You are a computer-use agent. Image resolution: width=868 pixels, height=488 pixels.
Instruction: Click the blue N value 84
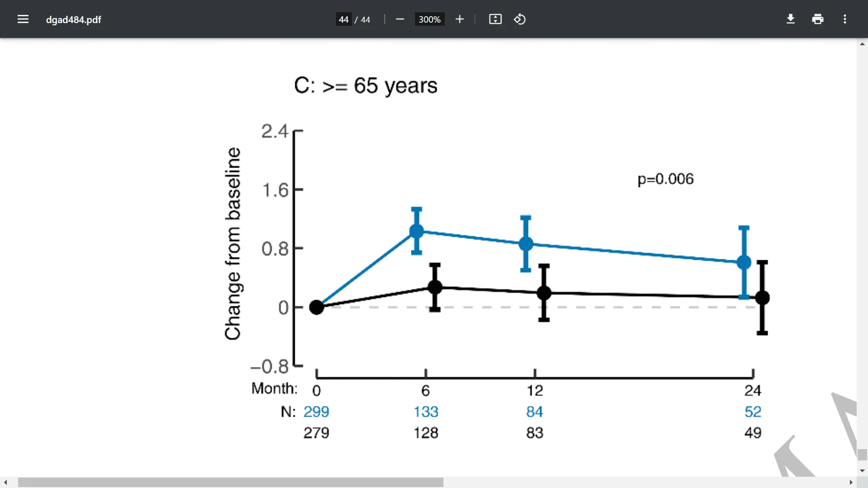click(535, 412)
